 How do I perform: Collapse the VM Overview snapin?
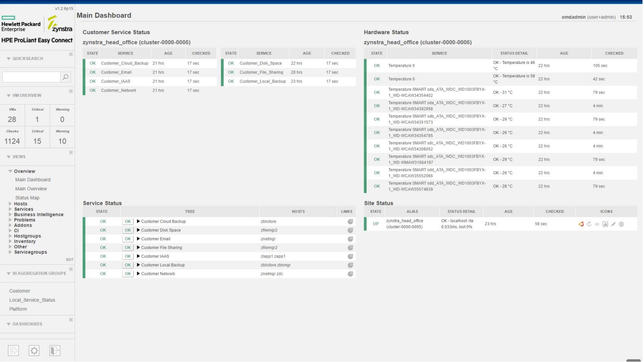click(9, 95)
